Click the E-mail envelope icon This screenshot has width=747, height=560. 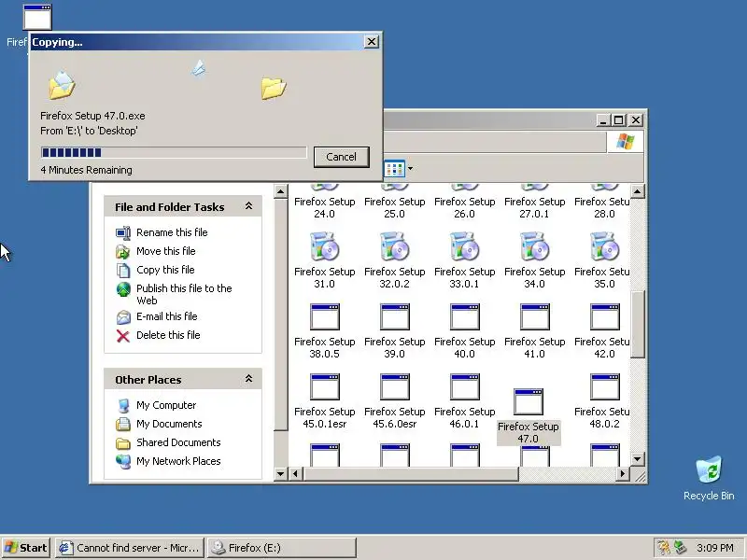(123, 317)
